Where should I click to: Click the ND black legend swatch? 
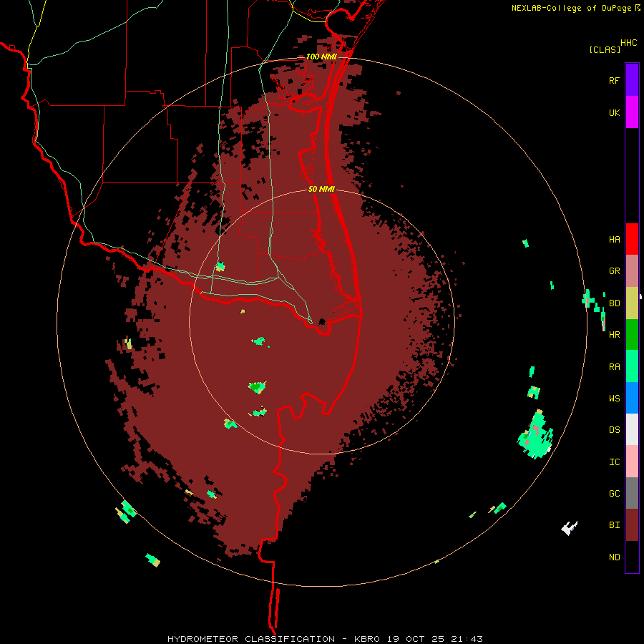coord(632,557)
